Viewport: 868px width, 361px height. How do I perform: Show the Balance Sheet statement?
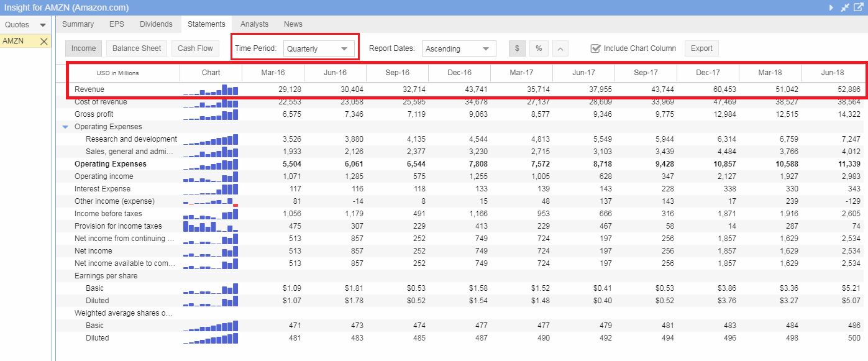137,48
